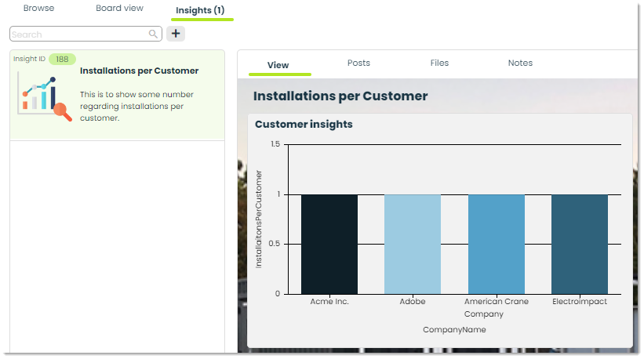Switch to the Posts tab
The width and height of the screenshot is (644, 359).
359,63
